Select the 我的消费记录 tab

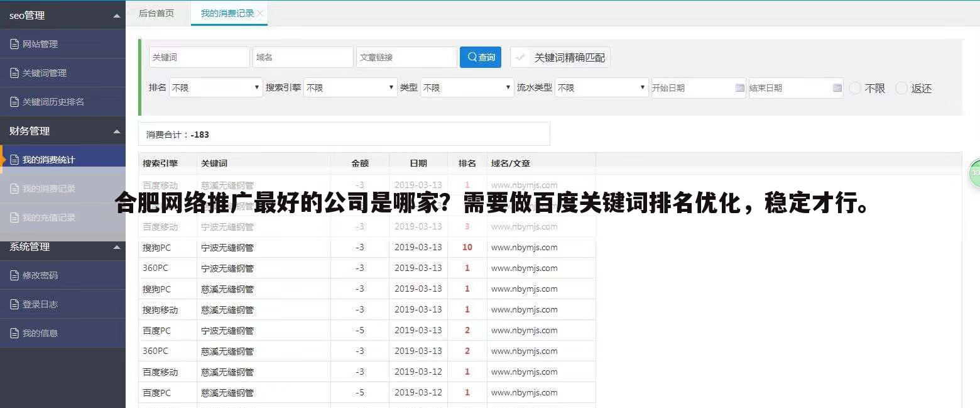coord(227,13)
